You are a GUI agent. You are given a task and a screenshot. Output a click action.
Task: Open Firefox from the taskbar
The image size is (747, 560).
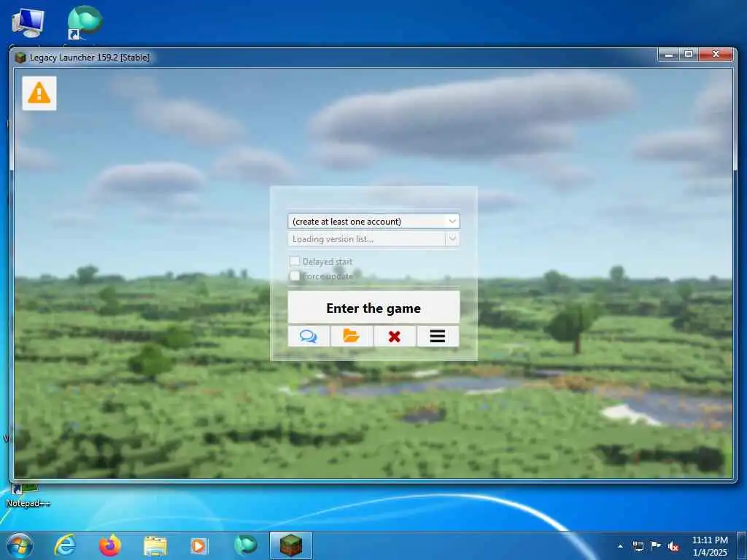110,545
